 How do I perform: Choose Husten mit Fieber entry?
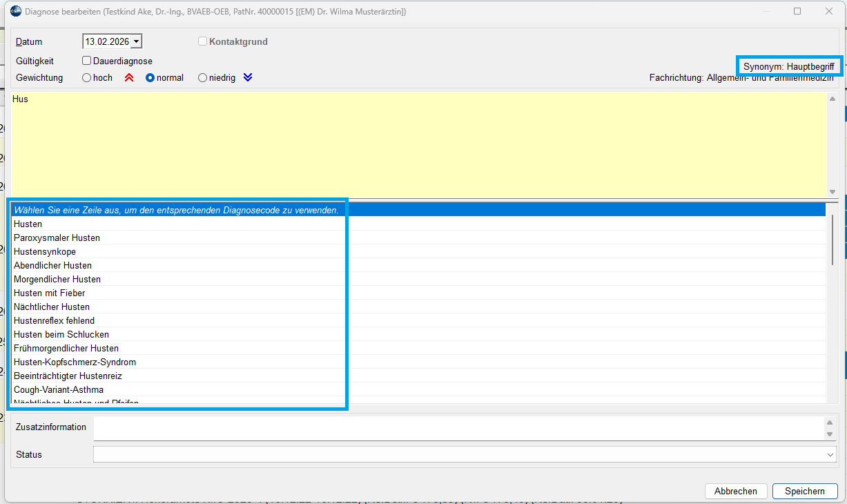[x=49, y=293]
